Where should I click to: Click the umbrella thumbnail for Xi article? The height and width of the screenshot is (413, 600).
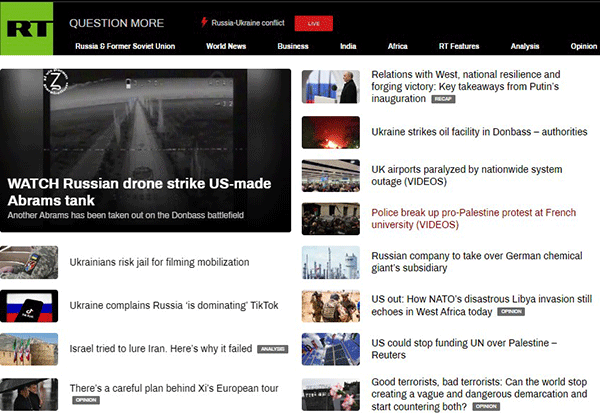(29, 395)
